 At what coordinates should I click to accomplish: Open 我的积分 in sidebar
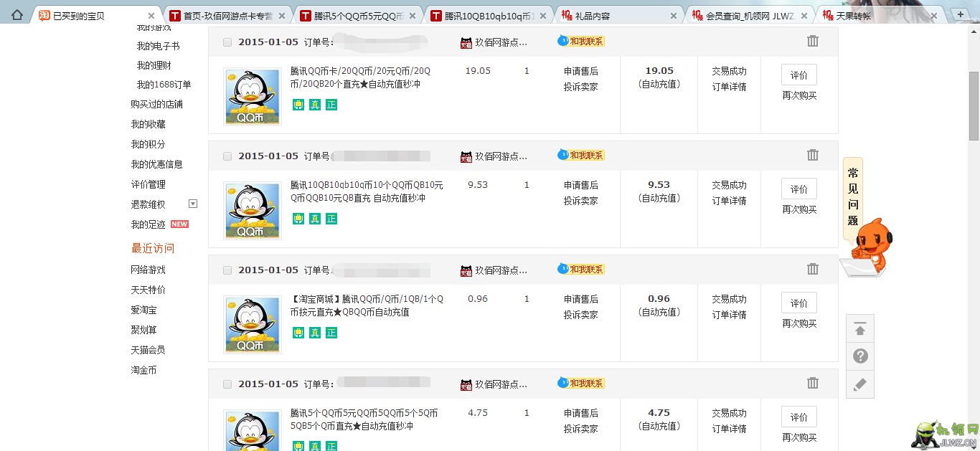pyautogui.click(x=148, y=144)
